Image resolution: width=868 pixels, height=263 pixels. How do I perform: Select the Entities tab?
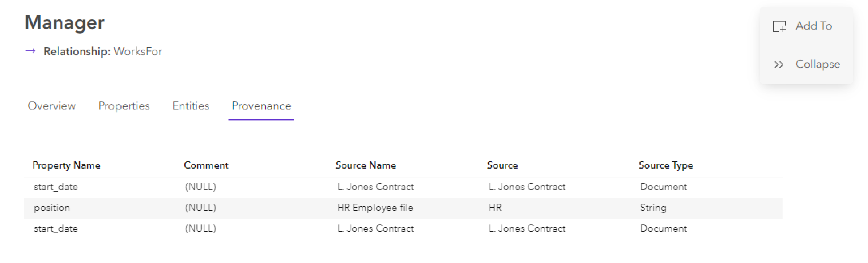click(x=191, y=106)
